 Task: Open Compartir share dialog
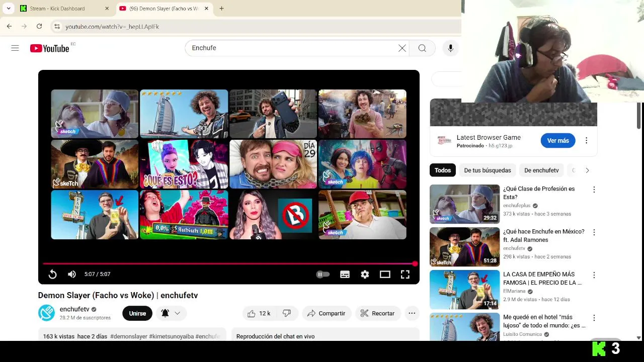326,313
